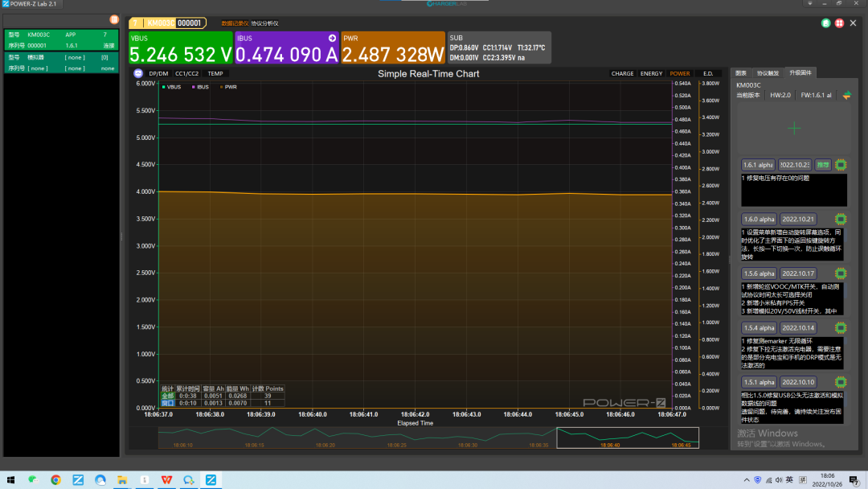Click the 推荐 button for firmware 1.6.1
The height and width of the screenshot is (489, 868).
point(823,165)
